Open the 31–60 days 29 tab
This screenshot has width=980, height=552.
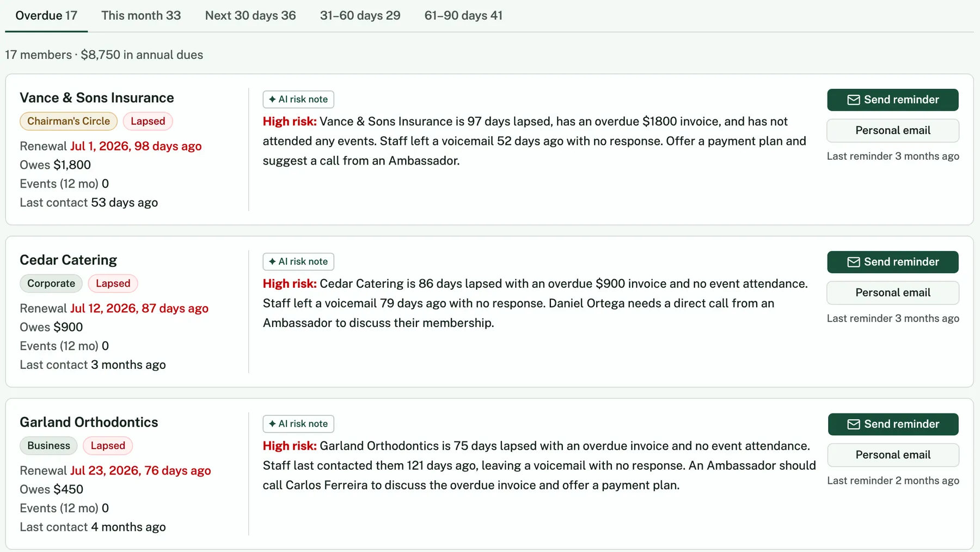360,15
